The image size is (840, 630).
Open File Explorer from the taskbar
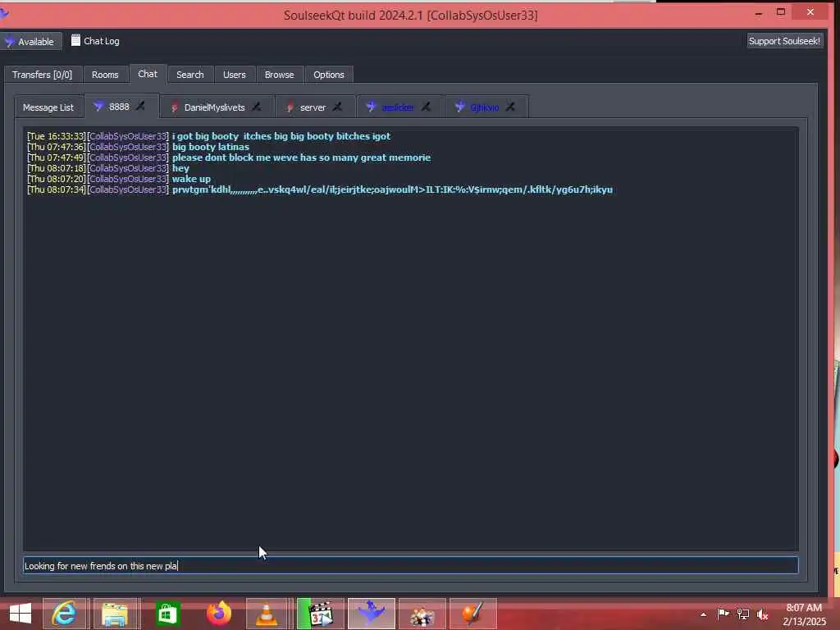click(116, 614)
